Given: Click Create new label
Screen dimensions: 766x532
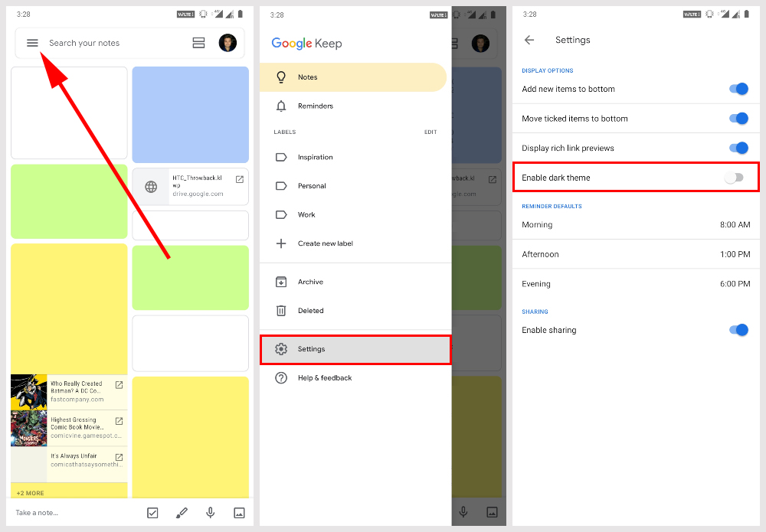Looking at the screenshot, I should (x=355, y=243).
